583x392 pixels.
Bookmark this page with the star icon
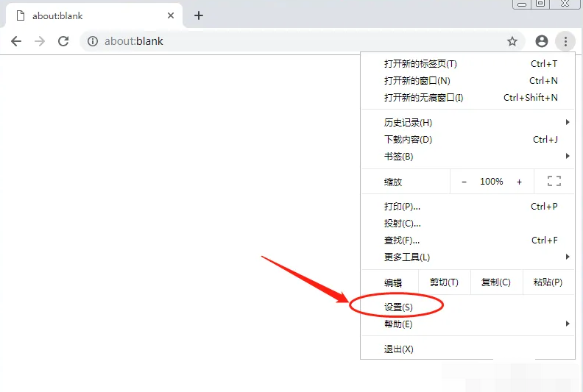(512, 41)
